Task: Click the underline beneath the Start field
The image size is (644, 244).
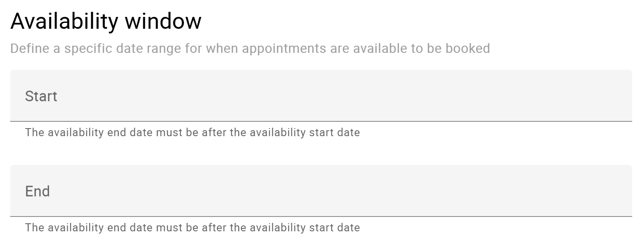Action: (321, 121)
